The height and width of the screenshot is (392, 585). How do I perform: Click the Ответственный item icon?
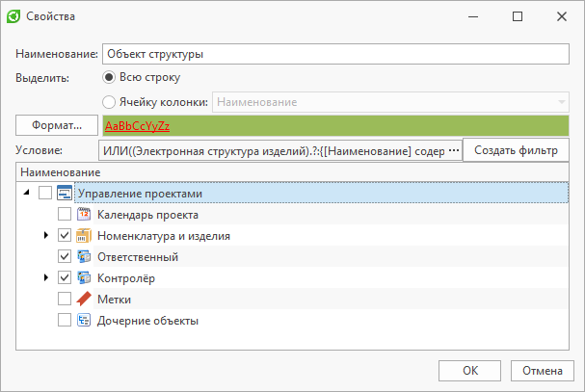84,257
